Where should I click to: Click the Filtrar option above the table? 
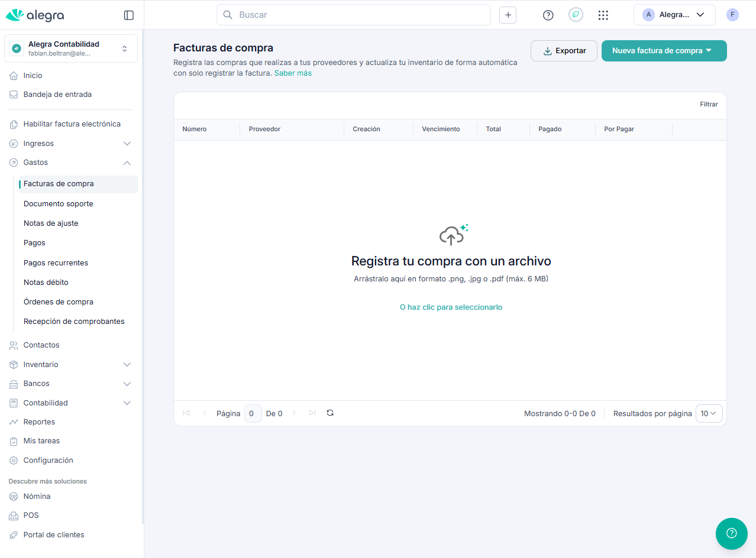709,105
